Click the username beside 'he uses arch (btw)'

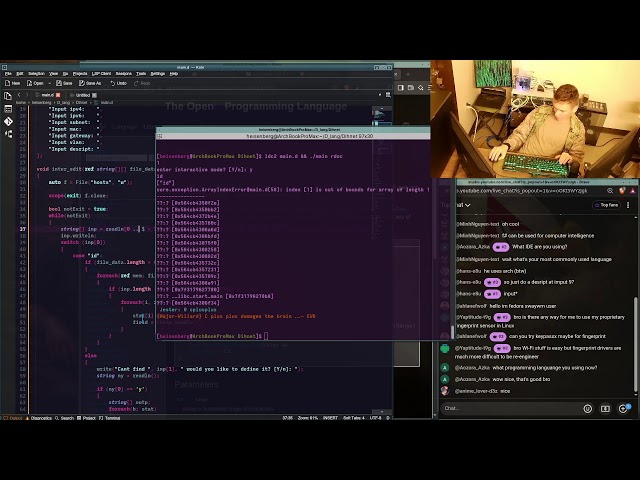pyautogui.click(x=469, y=271)
